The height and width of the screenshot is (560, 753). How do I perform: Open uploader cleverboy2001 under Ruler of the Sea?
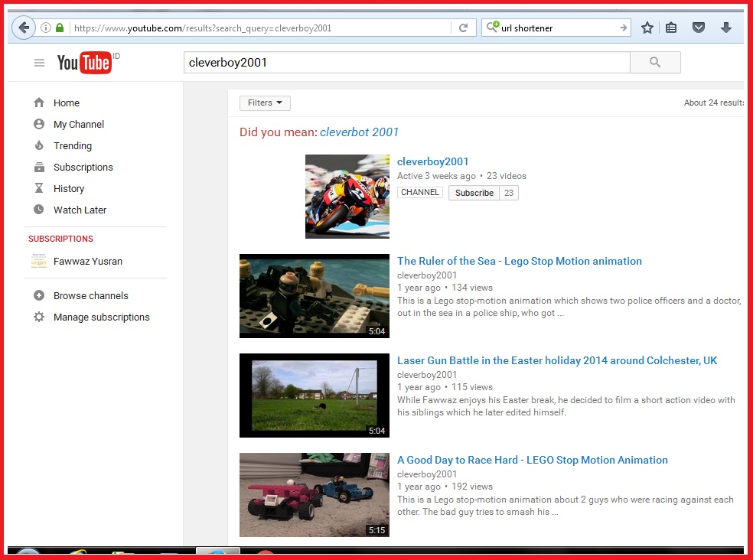[x=426, y=275]
